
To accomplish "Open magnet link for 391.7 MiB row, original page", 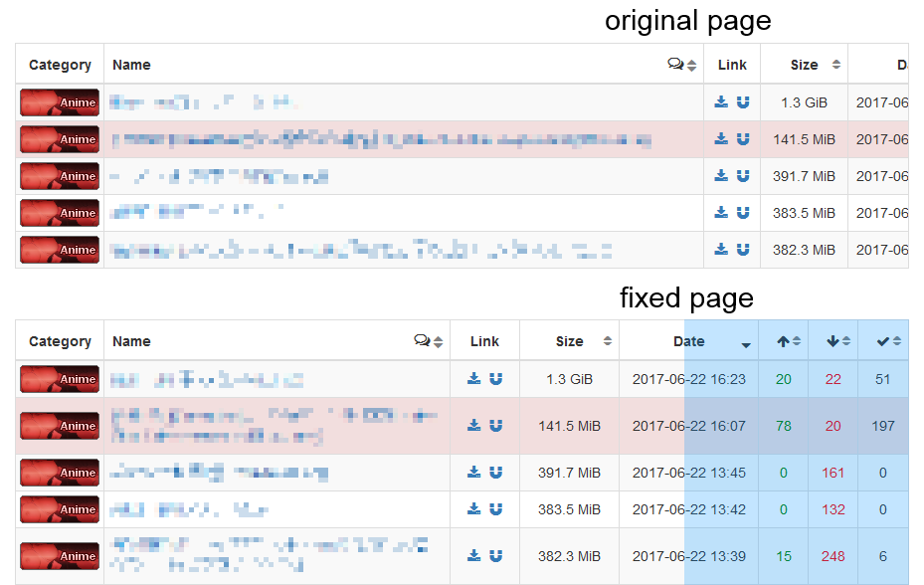I will [x=743, y=176].
